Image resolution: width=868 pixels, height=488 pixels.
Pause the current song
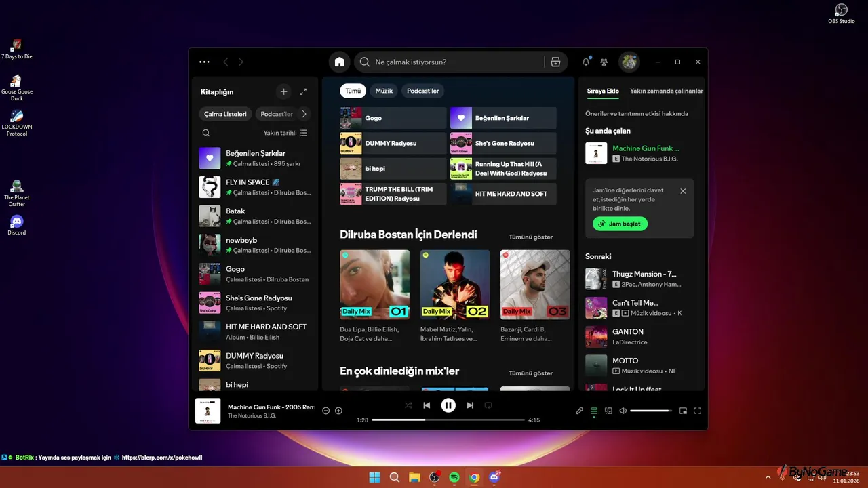[448, 405]
